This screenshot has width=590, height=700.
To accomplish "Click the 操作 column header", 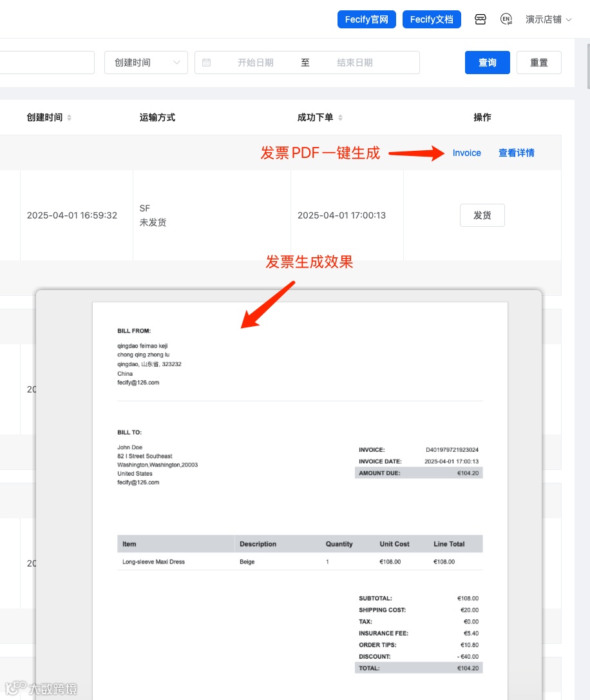I will point(482,117).
